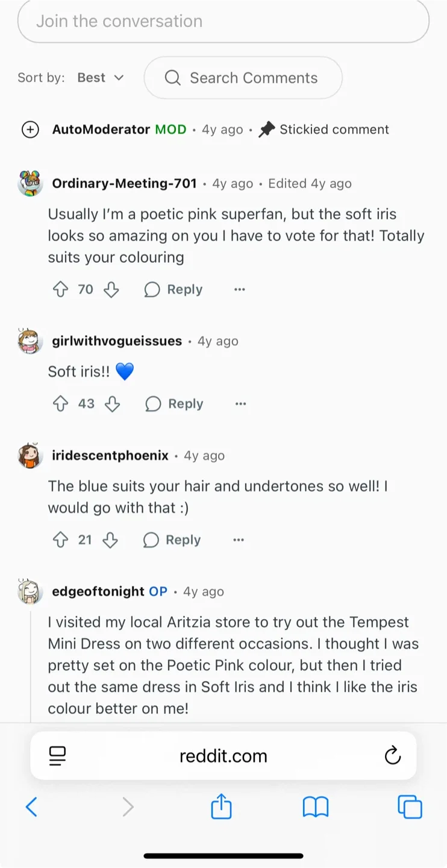Viewport: 447px width, 868px height.
Task: Open the Safari tab switcher
Action: coord(410,807)
